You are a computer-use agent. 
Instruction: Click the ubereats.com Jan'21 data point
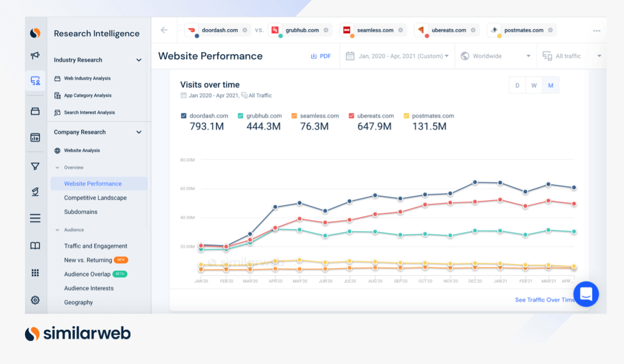point(500,200)
